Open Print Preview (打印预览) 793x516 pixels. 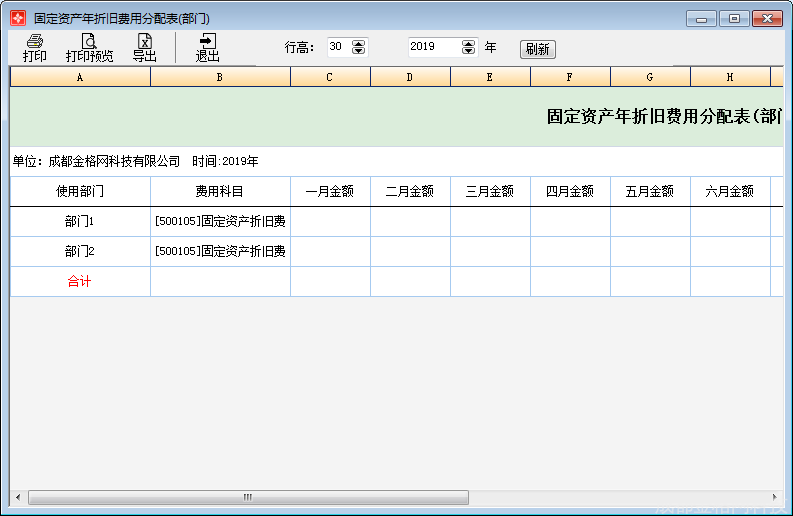tap(89, 47)
